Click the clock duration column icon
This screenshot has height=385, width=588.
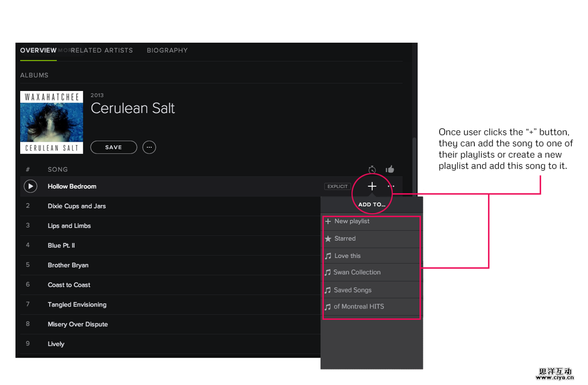point(372,169)
